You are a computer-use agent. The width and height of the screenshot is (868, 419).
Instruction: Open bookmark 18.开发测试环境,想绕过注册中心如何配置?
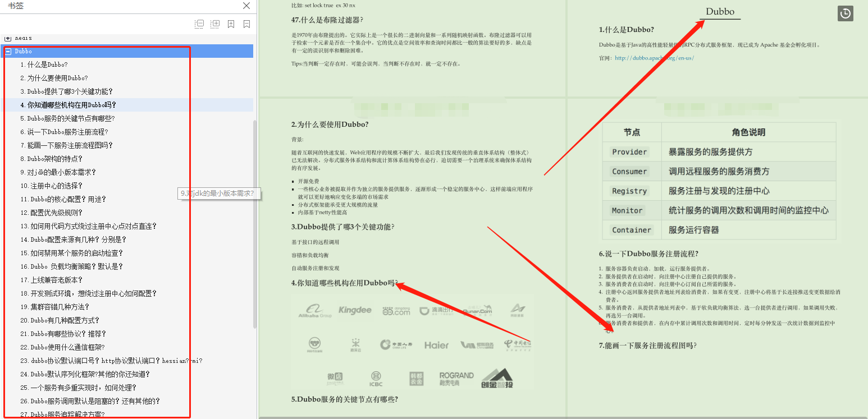pyautogui.click(x=89, y=293)
